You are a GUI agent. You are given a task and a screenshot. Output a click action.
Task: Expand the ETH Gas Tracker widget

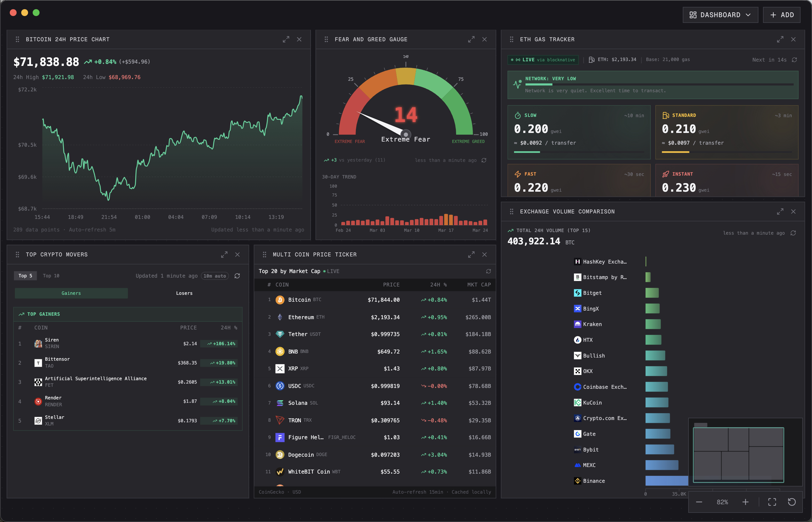coord(780,39)
